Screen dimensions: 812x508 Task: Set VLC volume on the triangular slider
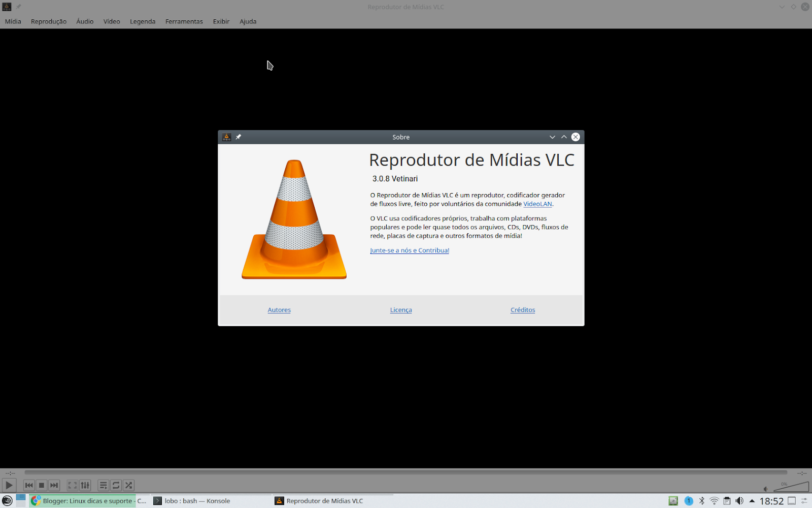pos(791,487)
